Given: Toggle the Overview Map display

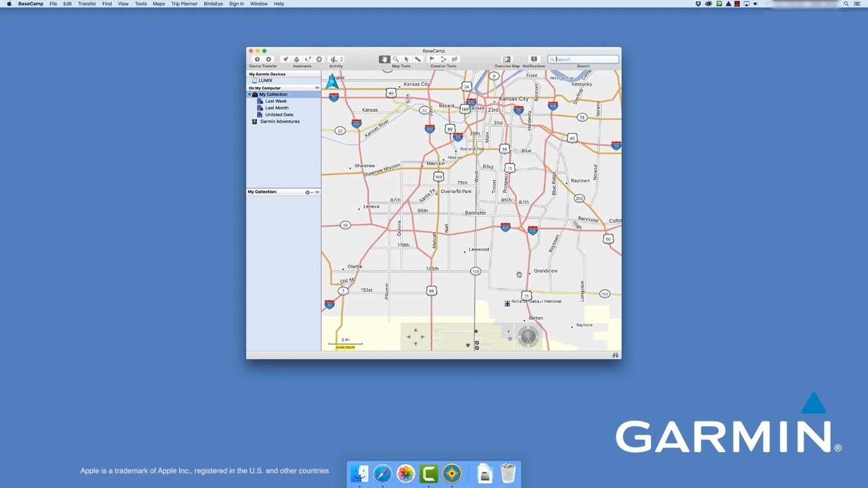Looking at the screenshot, I should point(507,60).
